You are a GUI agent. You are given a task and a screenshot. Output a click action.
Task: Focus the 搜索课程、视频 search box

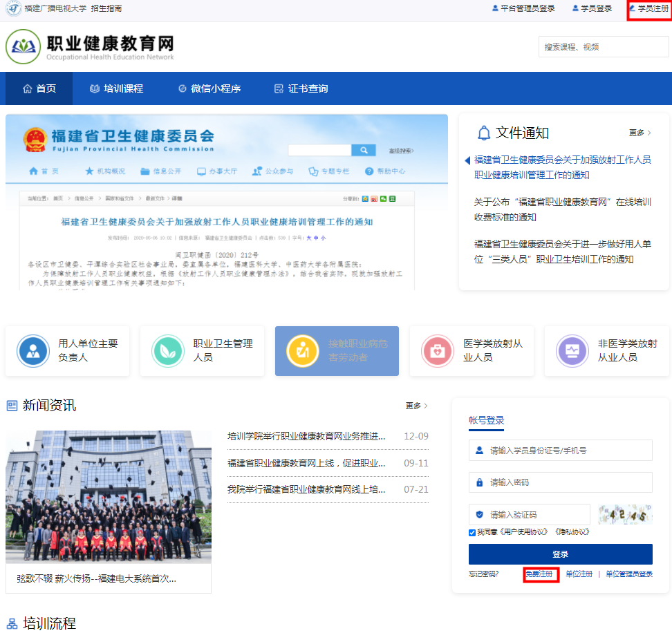point(593,47)
